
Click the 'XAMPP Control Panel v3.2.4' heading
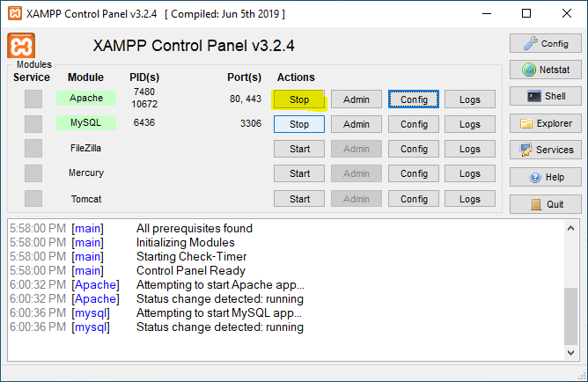tap(194, 46)
